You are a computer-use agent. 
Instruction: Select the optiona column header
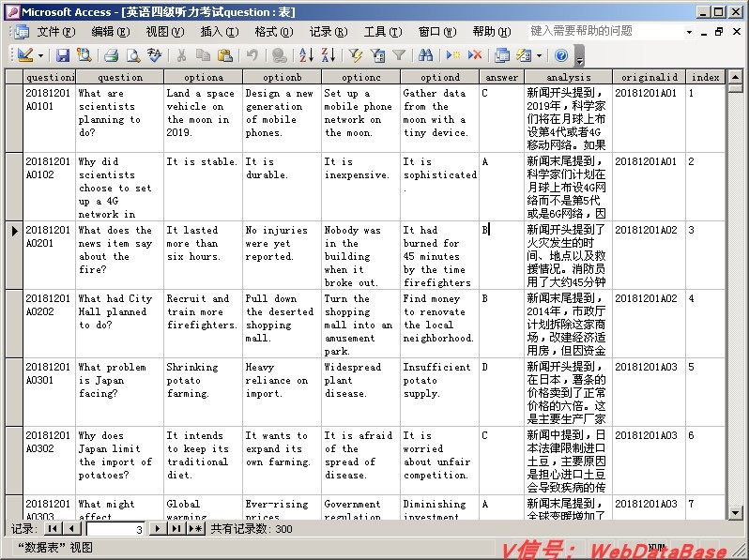click(204, 77)
